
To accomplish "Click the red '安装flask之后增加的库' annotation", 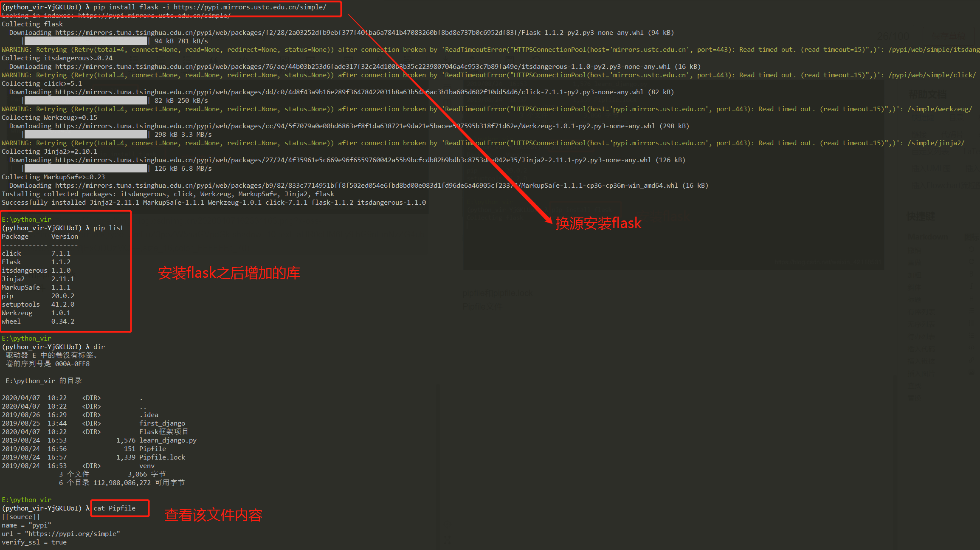I will click(x=229, y=273).
